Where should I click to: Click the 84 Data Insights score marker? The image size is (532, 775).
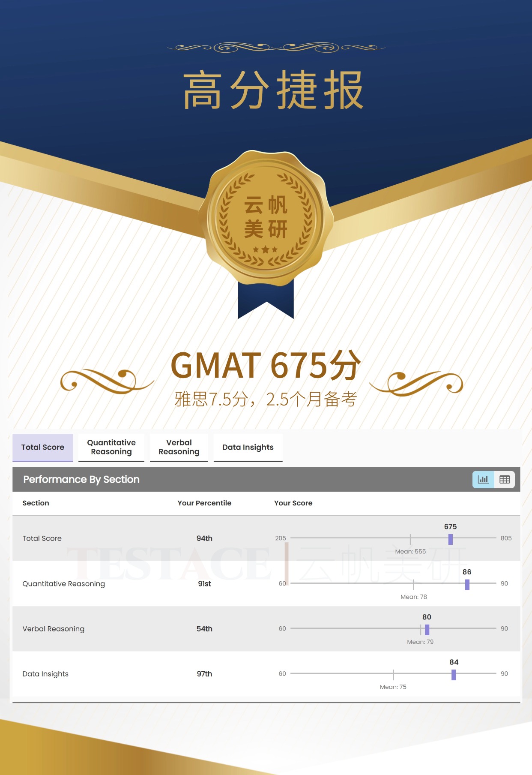[x=454, y=675]
